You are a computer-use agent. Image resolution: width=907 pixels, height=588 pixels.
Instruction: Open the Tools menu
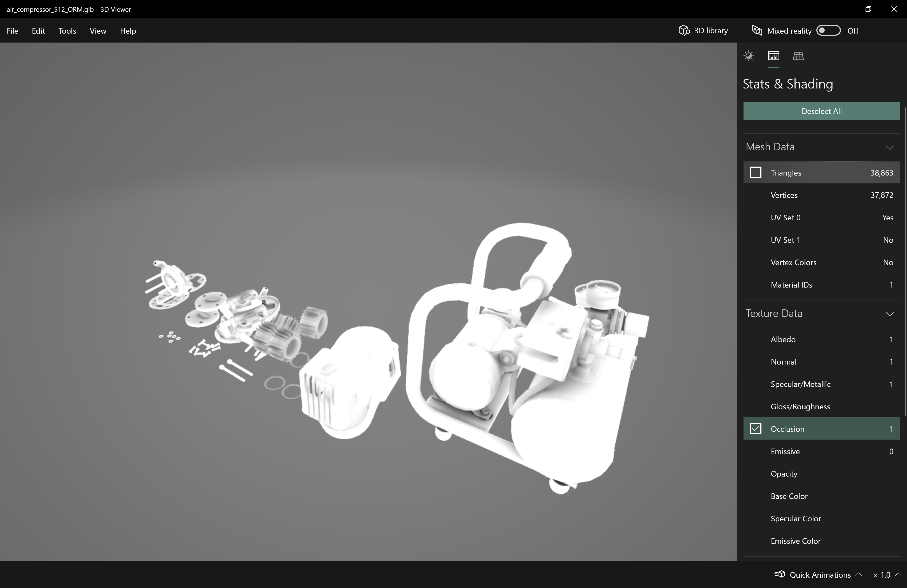click(67, 31)
